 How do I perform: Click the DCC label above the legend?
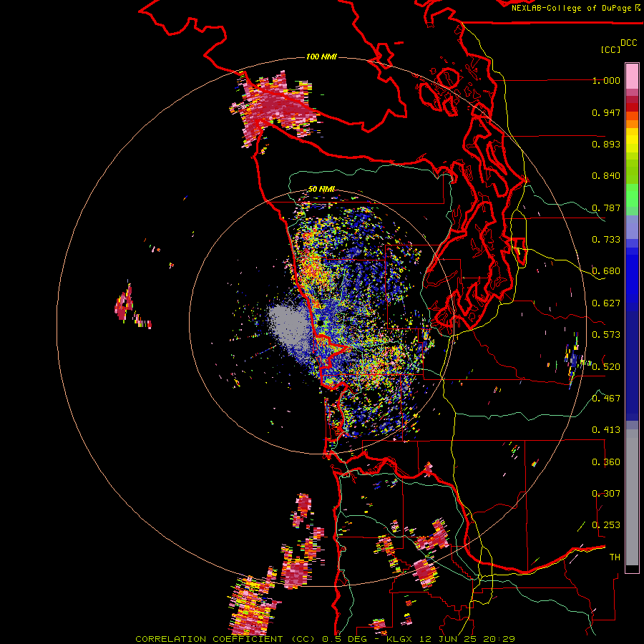628,43
